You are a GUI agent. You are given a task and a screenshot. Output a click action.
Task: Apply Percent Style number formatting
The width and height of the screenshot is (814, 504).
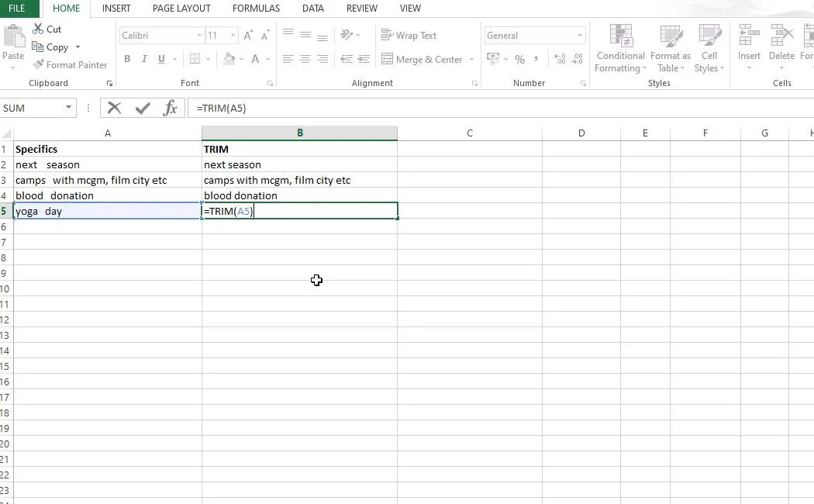[519, 58]
